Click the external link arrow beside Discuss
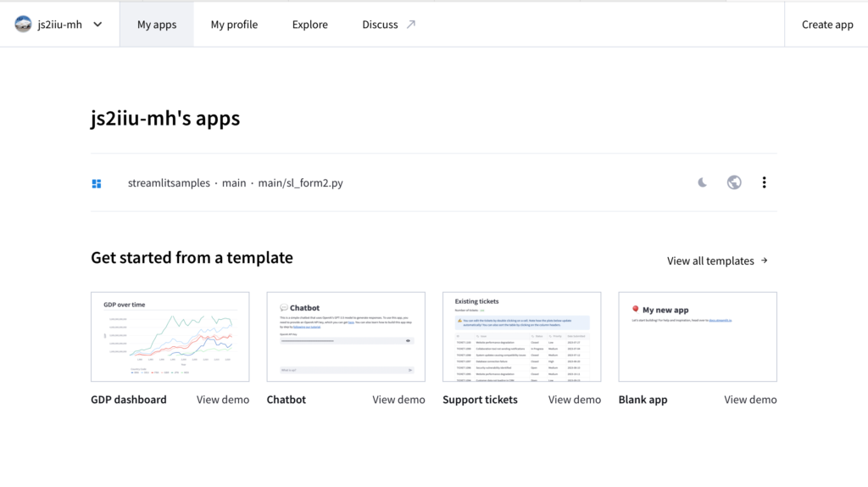 411,25
